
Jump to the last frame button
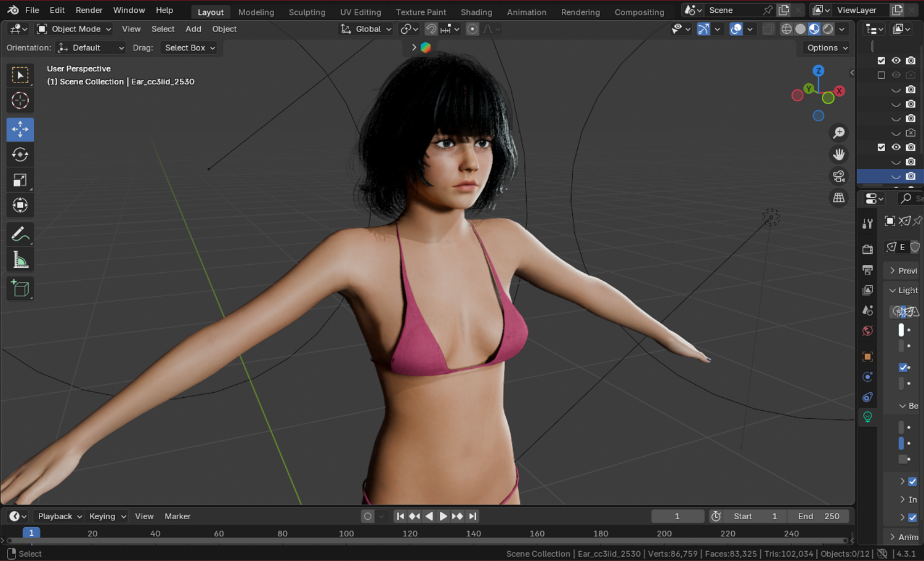click(x=472, y=517)
